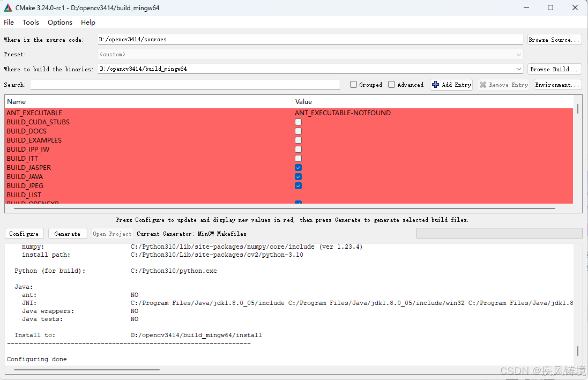
Task: Click the source code path field
Action: click(x=310, y=39)
